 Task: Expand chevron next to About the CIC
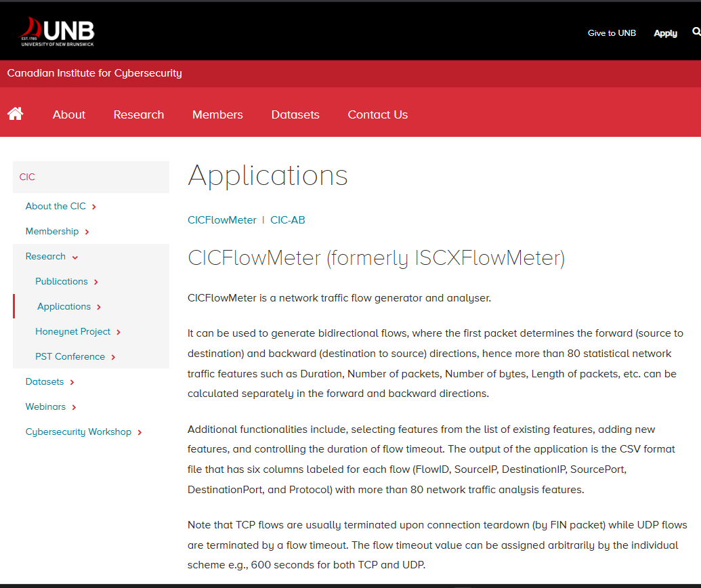pyautogui.click(x=94, y=207)
